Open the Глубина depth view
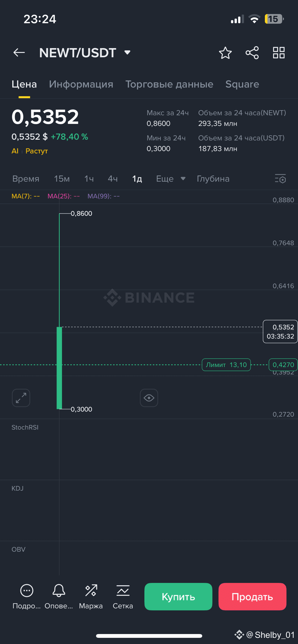The width and height of the screenshot is (298, 644). pyautogui.click(x=213, y=179)
